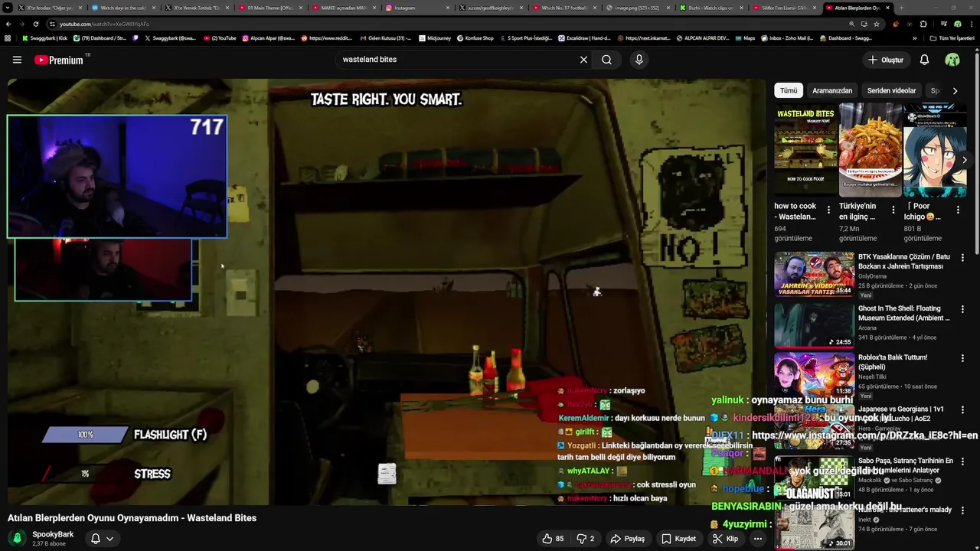Image resolution: width=980 pixels, height=551 pixels.
Task: Open Sabo Paşa Satranç Tarihinin video
Action: [906, 465]
